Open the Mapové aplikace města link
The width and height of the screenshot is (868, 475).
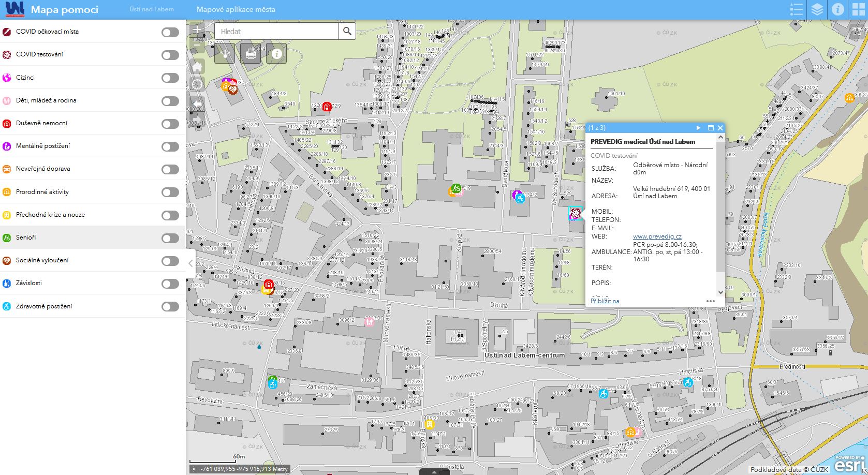[236, 9]
